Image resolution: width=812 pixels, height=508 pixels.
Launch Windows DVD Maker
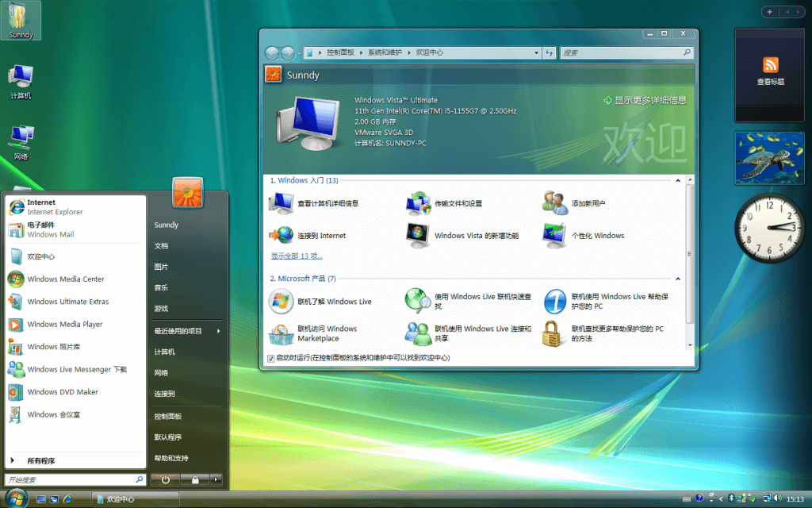click(75, 392)
